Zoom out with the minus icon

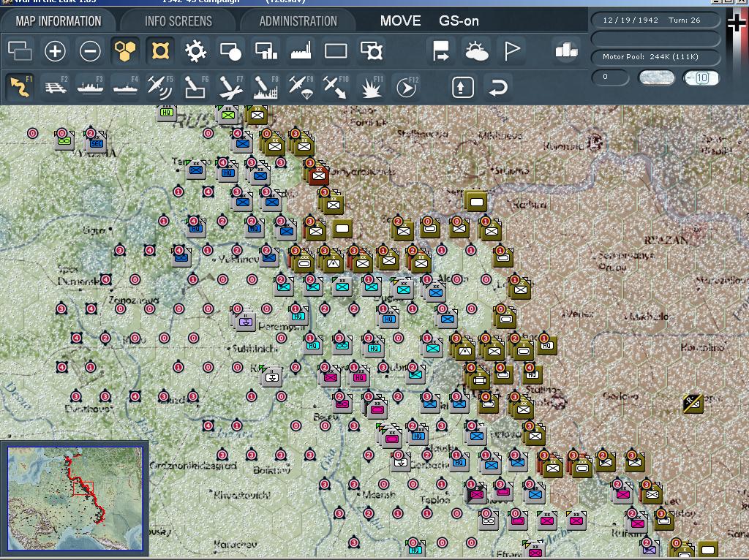tap(90, 51)
